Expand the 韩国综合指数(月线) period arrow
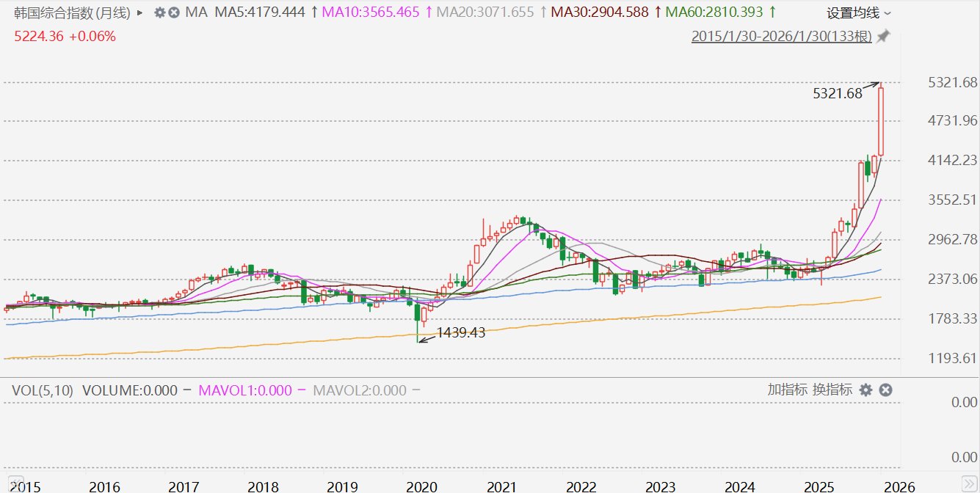Viewport: 980px width, 493px height. coord(139,13)
